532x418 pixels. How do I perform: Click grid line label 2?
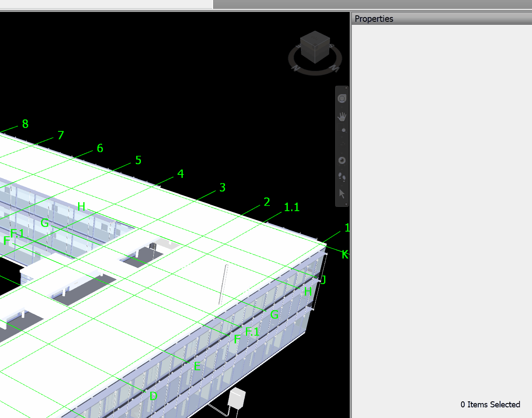pyautogui.click(x=267, y=202)
